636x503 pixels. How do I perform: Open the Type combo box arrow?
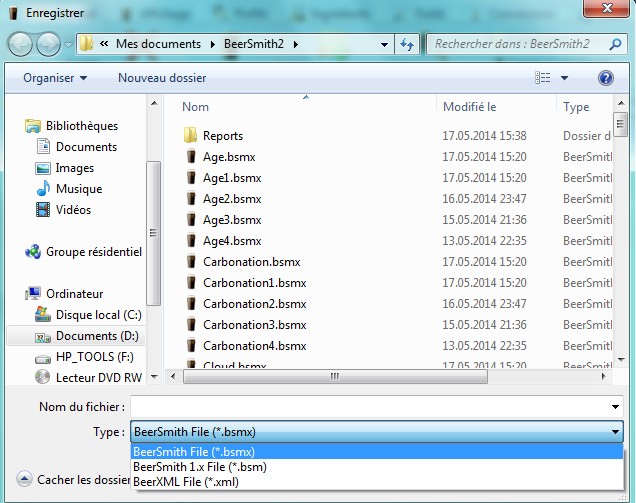coord(614,432)
